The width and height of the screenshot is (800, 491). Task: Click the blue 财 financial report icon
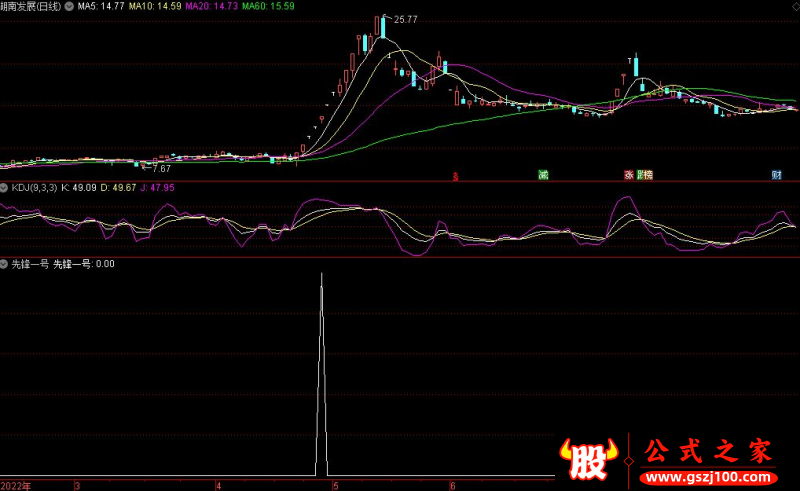[x=776, y=175]
